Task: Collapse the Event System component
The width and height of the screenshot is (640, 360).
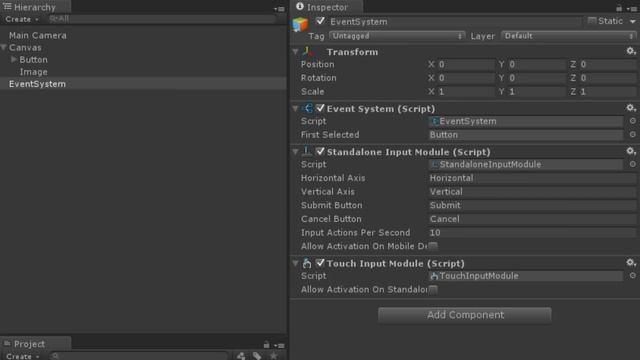Action: (296, 109)
